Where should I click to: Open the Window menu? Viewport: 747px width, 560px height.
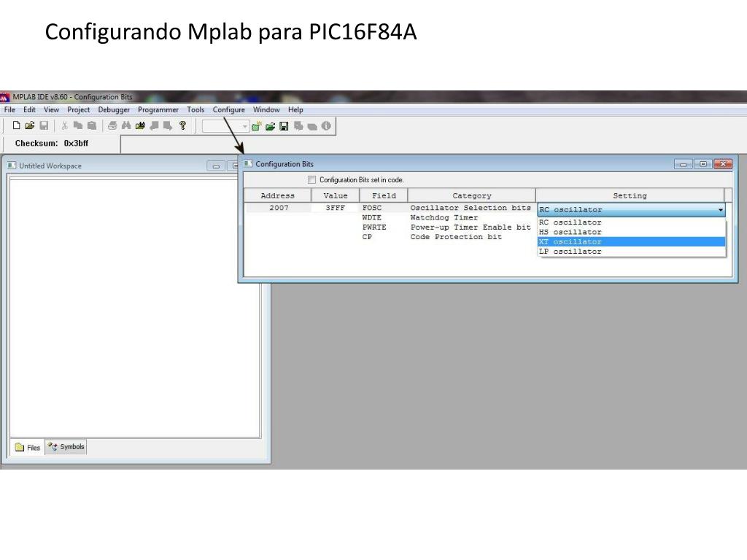266,109
